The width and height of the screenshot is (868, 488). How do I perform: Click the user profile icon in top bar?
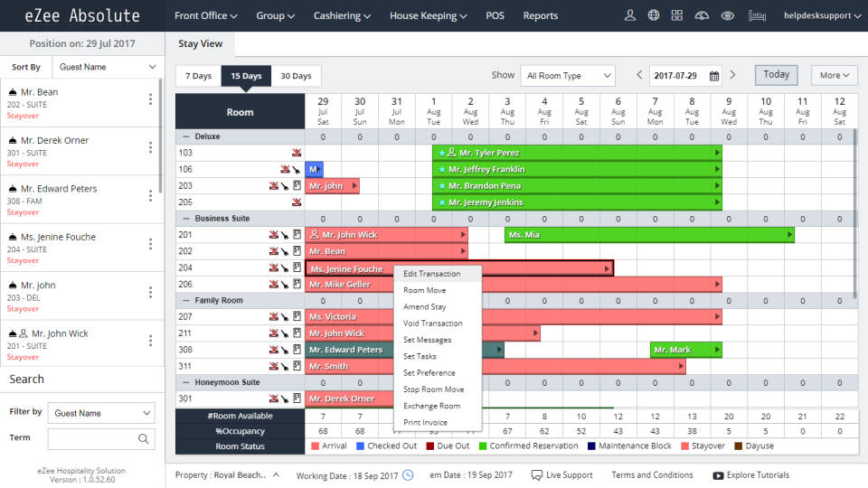[x=630, y=15]
